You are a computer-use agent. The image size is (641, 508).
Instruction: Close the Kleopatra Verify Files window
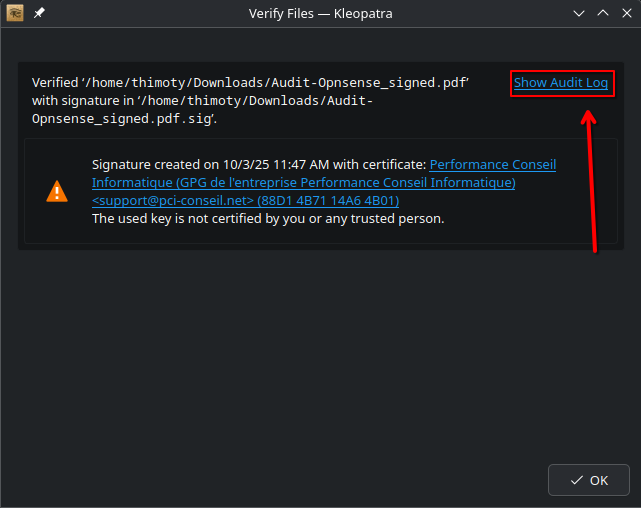[626, 14]
